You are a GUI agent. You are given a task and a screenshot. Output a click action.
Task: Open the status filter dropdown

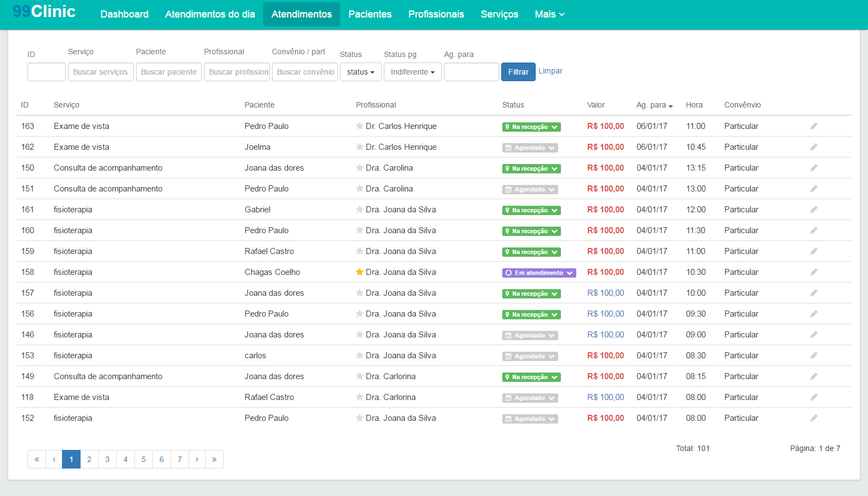pyautogui.click(x=360, y=72)
